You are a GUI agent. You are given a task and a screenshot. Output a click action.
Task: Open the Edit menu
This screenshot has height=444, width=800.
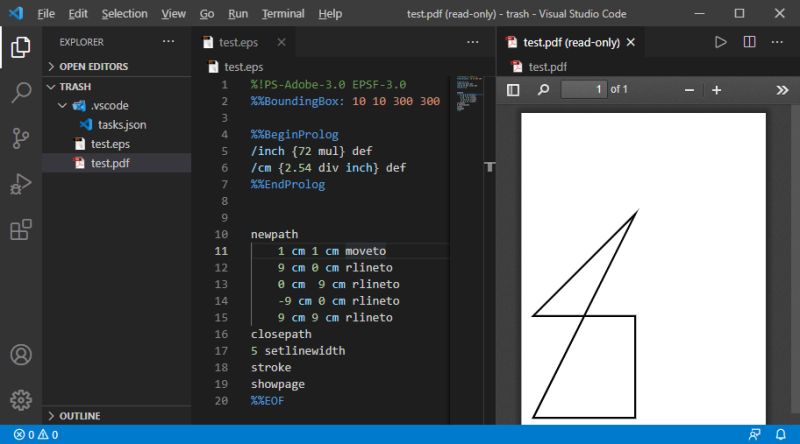click(x=78, y=14)
